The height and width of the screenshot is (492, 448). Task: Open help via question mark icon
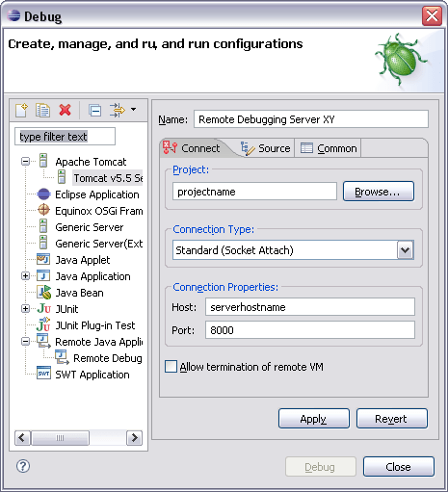click(x=23, y=466)
